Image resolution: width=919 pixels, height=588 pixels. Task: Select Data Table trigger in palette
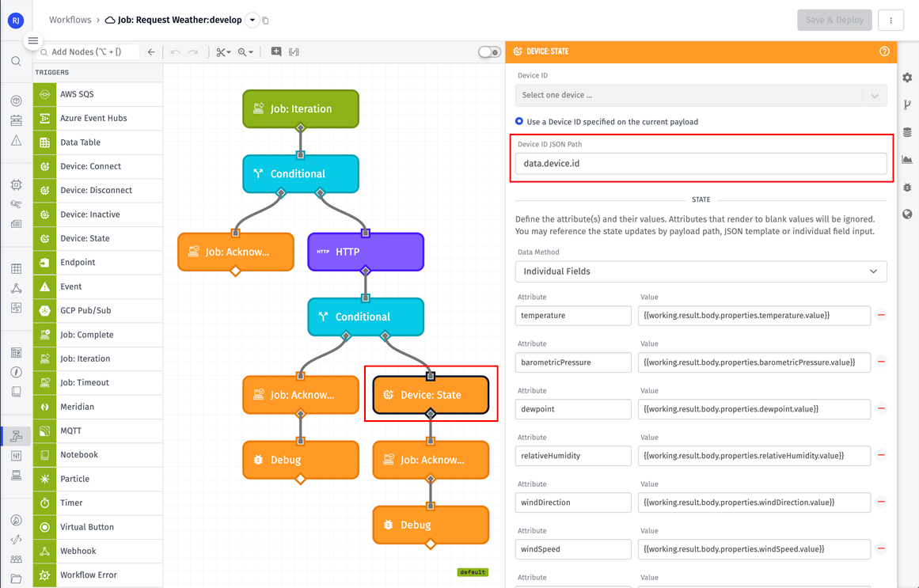(x=98, y=142)
